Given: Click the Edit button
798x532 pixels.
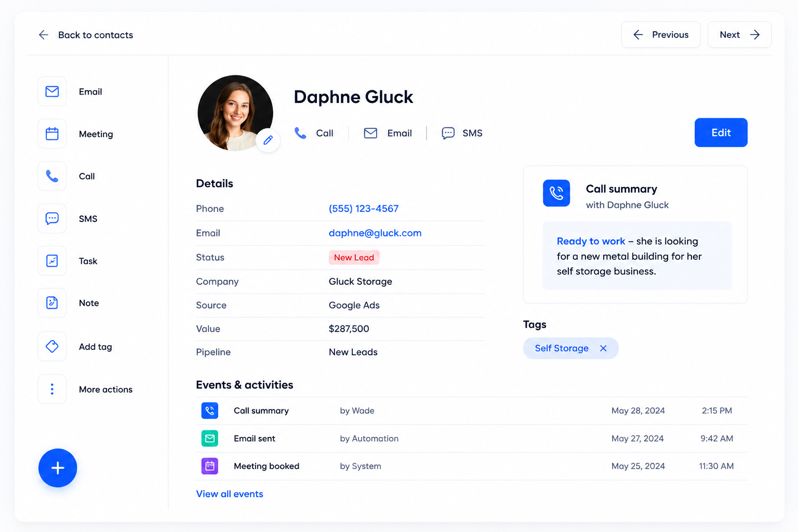Looking at the screenshot, I should 721,132.
